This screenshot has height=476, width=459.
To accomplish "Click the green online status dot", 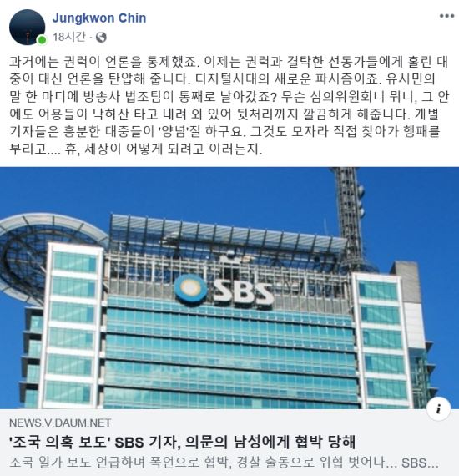I will pyautogui.click(x=43, y=40).
